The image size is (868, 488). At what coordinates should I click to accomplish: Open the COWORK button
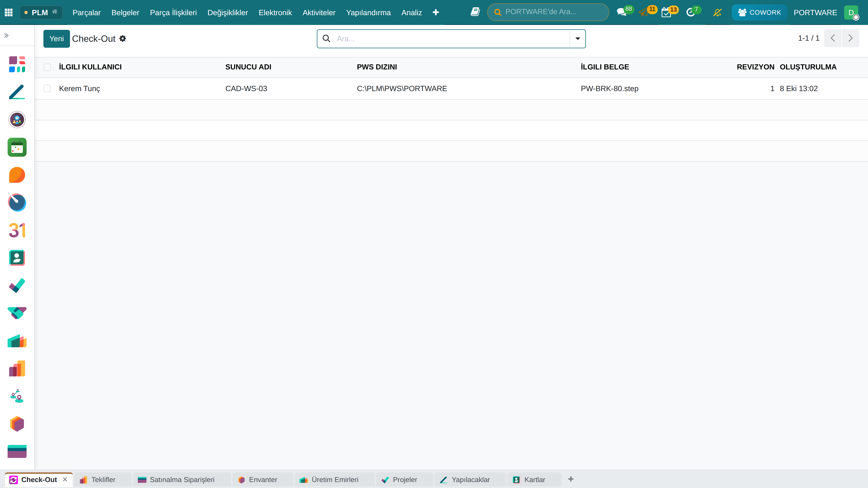[759, 12]
